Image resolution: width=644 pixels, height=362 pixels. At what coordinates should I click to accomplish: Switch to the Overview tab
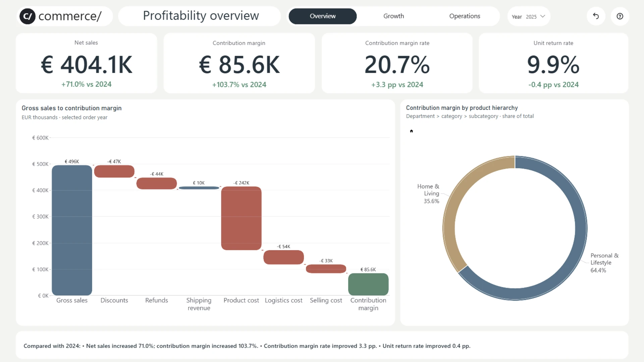322,16
